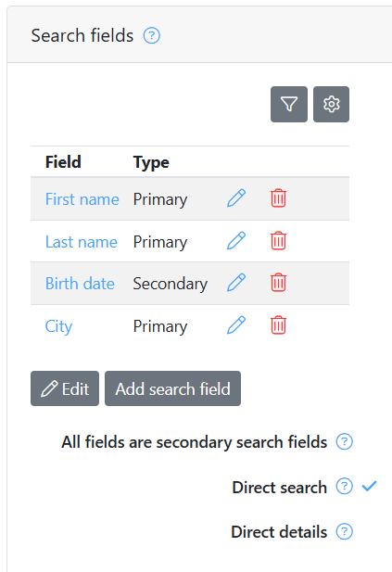The width and height of the screenshot is (392, 572).
Task: Edit the First name search field
Action: pos(236,198)
